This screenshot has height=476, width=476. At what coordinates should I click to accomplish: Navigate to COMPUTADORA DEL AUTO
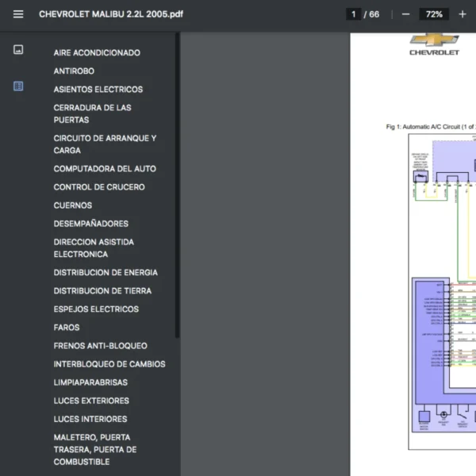pos(105,169)
